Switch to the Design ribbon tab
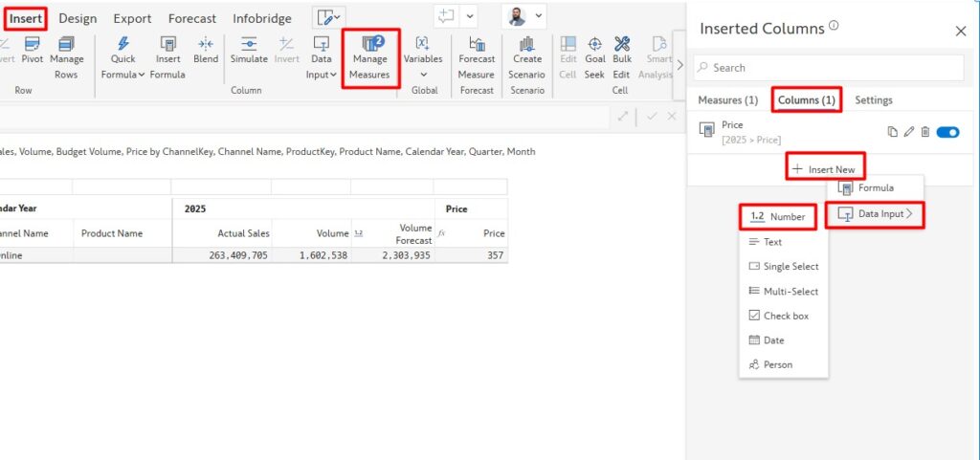 coord(78,18)
